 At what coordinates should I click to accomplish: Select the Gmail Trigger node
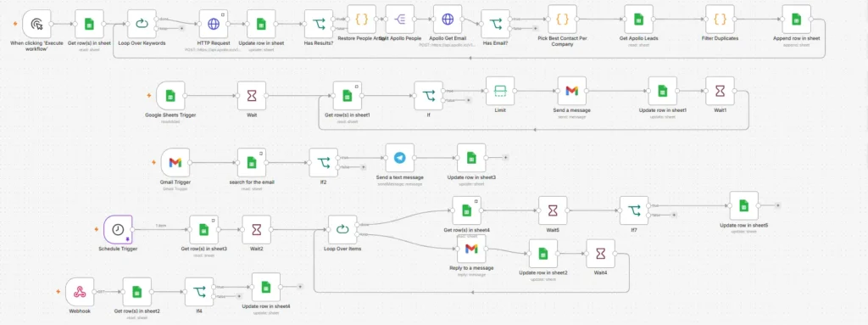pos(175,163)
